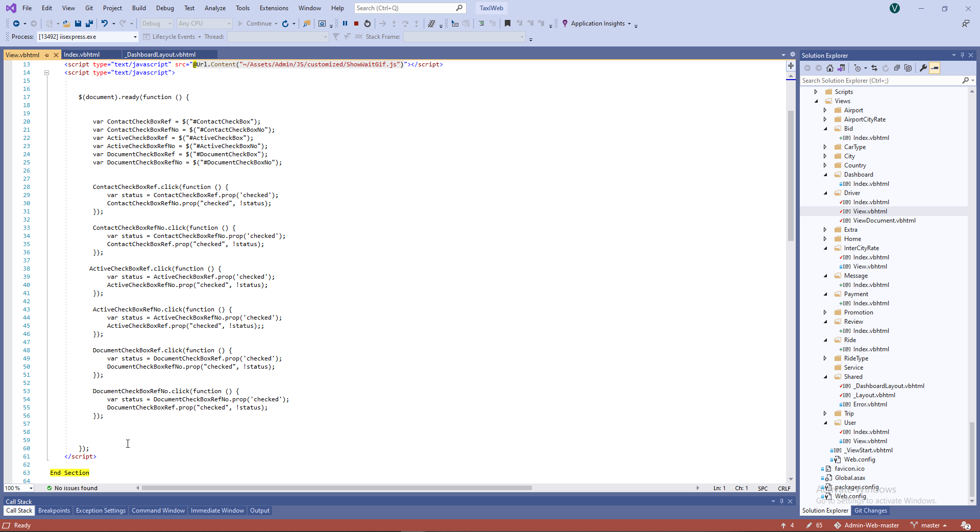980x532 pixels.
Task: Open the Lifecycle Events dropdown
Action: 173,37
